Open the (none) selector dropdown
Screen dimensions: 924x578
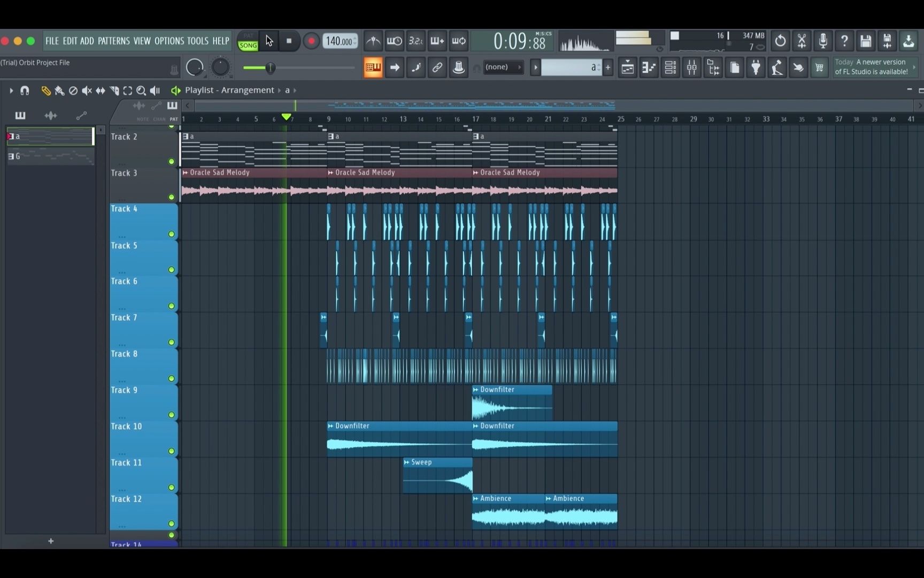pyautogui.click(x=503, y=67)
